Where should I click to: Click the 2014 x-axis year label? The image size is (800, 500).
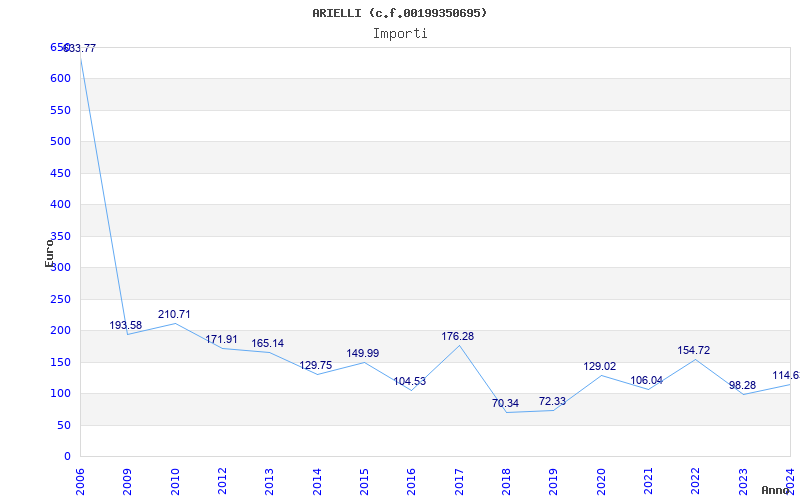(x=316, y=482)
